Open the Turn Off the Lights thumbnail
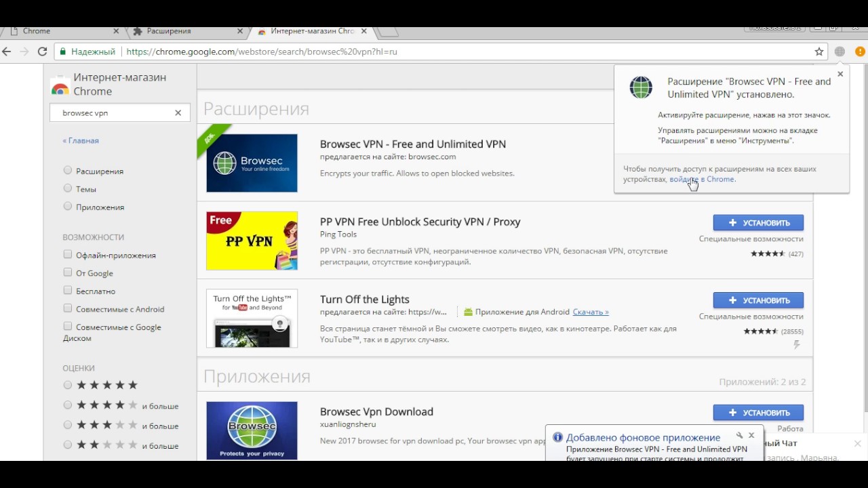The height and width of the screenshot is (488, 868). tap(252, 319)
